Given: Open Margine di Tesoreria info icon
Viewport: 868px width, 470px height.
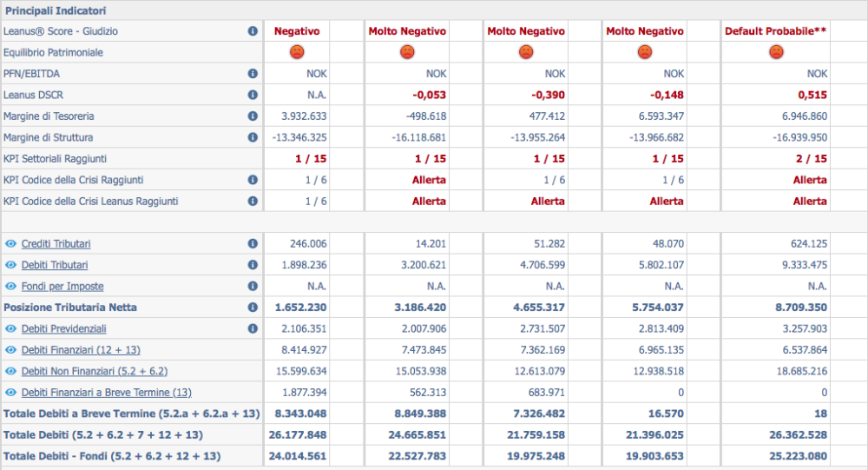Looking at the screenshot, I should coord(253,116).
